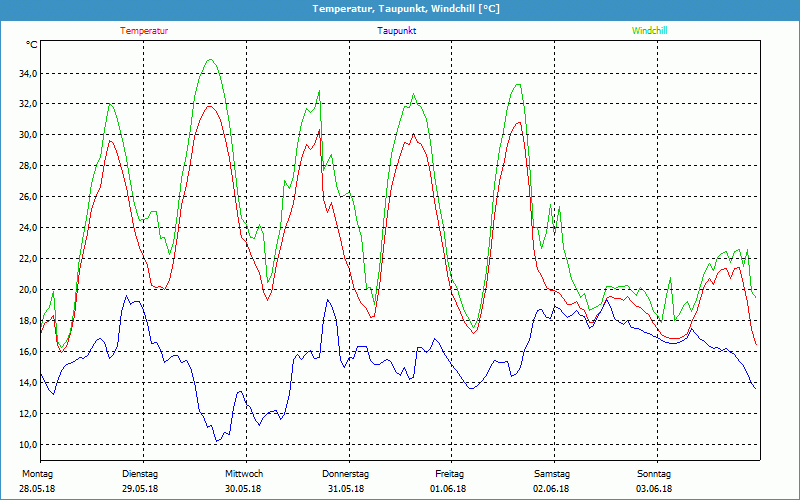
Task: Click the green Windchill legend label
Action: click(x=649, y=31)
